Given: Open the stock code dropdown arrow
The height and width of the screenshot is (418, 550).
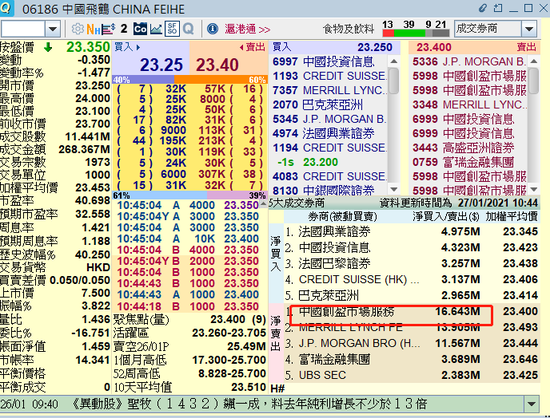Looking at the screenshot, I should (53, 29).
